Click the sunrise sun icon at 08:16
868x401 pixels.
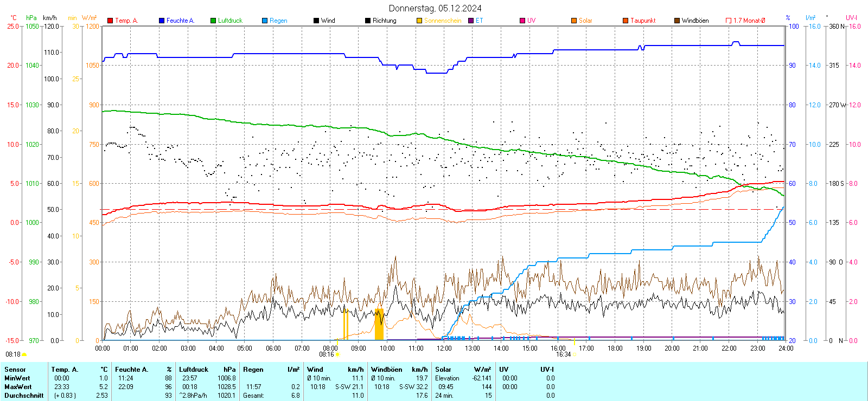(337, 354)
